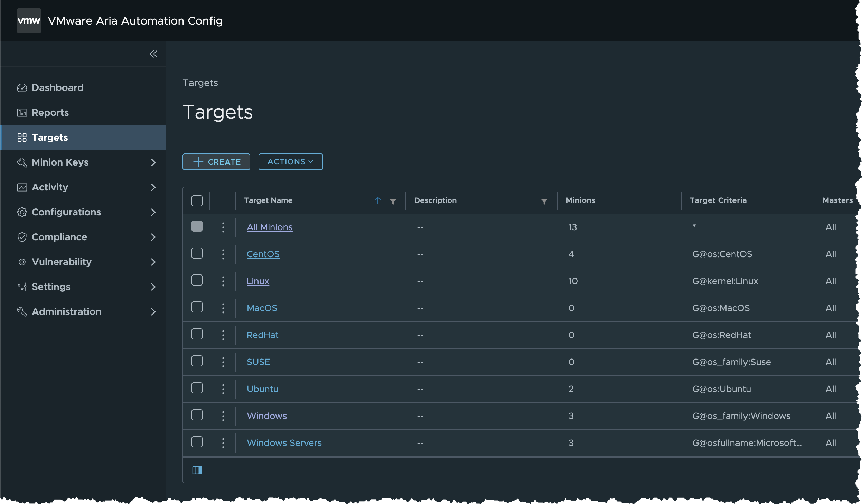The width and height of the screenshot is (862, 504).
Task: Click the CREATE button
Action: tap(216, 162)
